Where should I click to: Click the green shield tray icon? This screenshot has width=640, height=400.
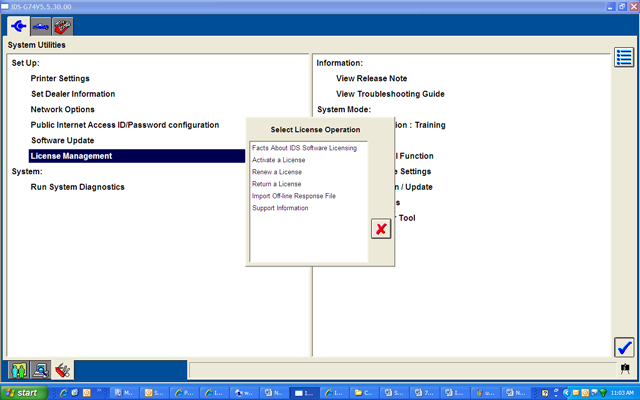click(603, 393)
